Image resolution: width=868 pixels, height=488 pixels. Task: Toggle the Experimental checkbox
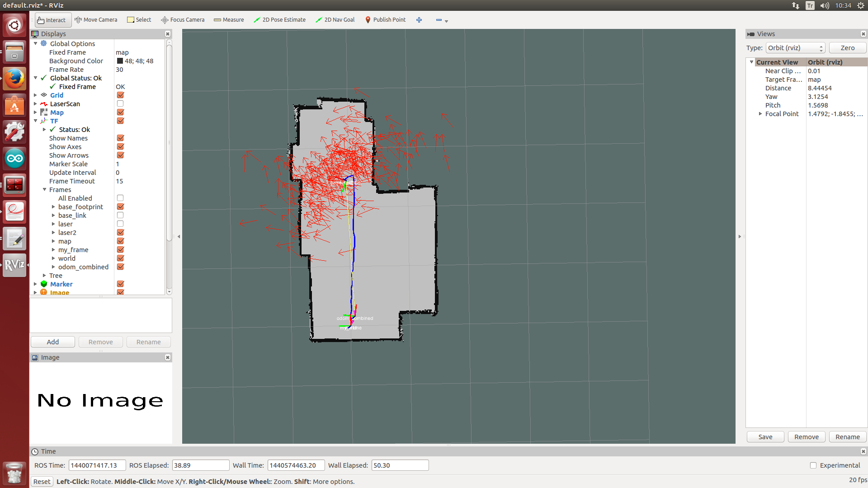tap(813, 465)
